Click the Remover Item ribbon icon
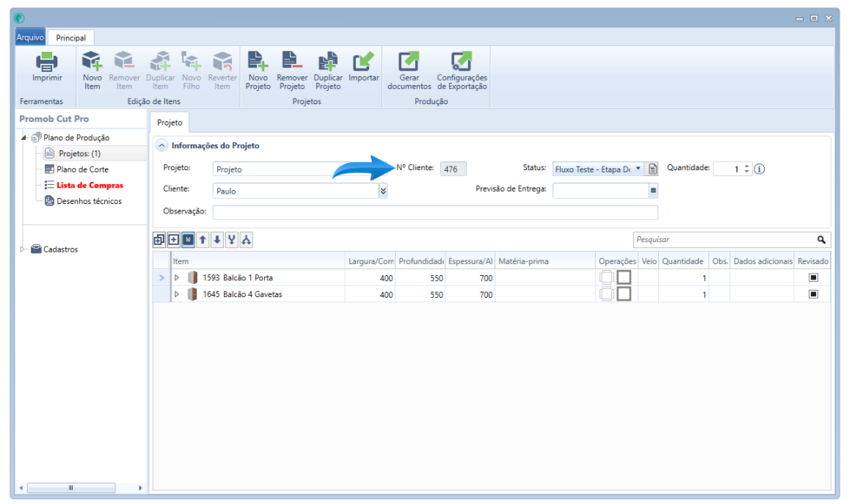Image resolution: width=852 pixels, height=504 pixels. 124,62
